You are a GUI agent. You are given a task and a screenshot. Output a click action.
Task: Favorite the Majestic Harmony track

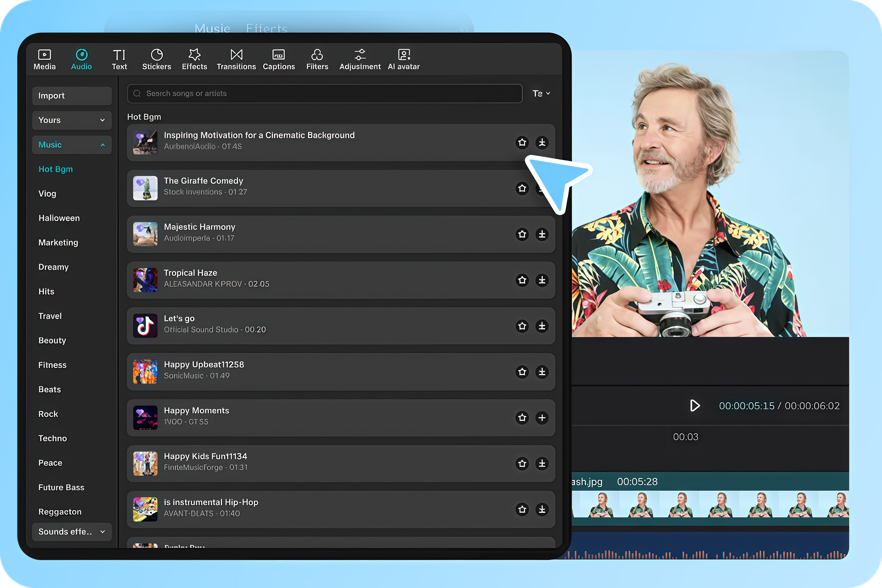pyautogui.click(x=522, y=234)
